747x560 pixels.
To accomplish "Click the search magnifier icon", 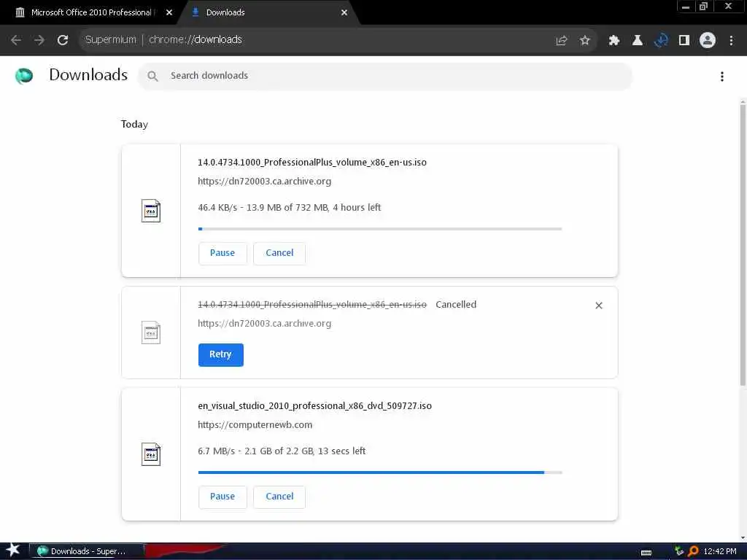I will [152, 76].
